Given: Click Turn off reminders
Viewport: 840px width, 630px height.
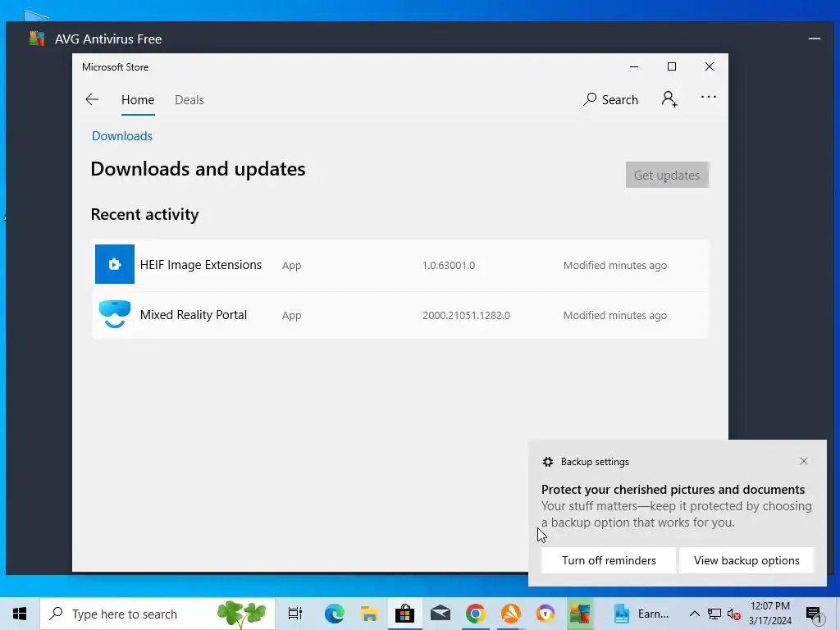Looking at the screenshot, I should [x=609, y=560].
